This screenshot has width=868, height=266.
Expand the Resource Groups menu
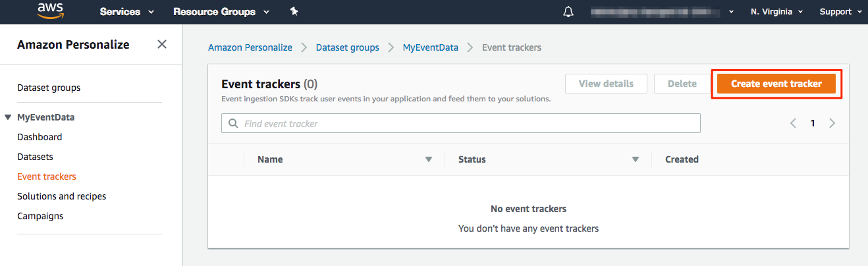click(x=221, y=12)
